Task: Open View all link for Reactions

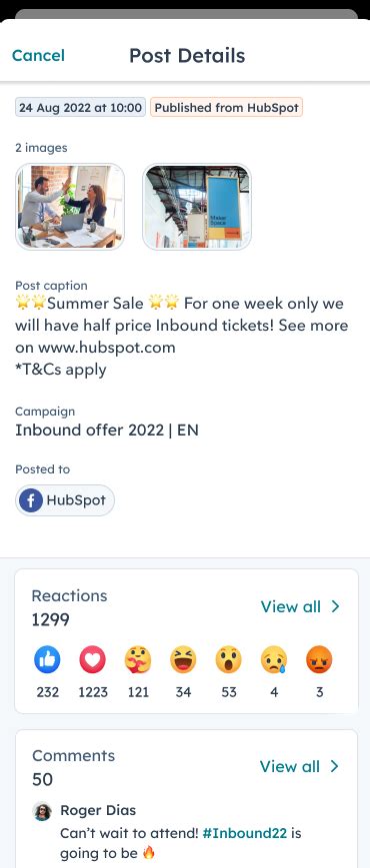Action: coord(290,606)
